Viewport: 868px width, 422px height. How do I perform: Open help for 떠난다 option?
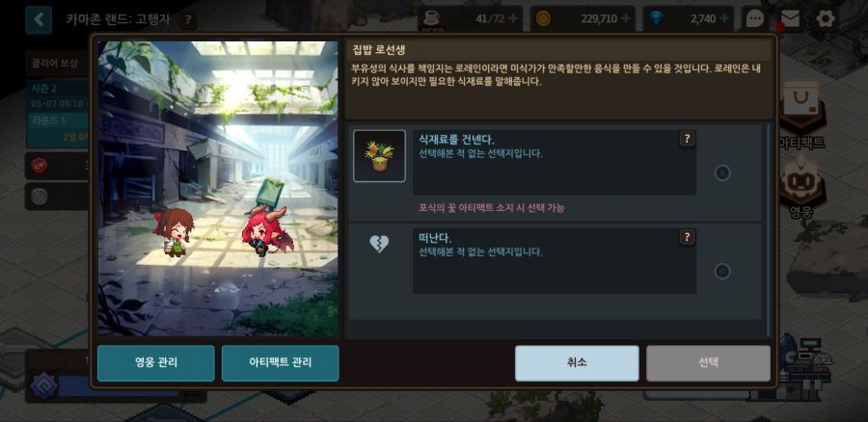pos(687,237)
